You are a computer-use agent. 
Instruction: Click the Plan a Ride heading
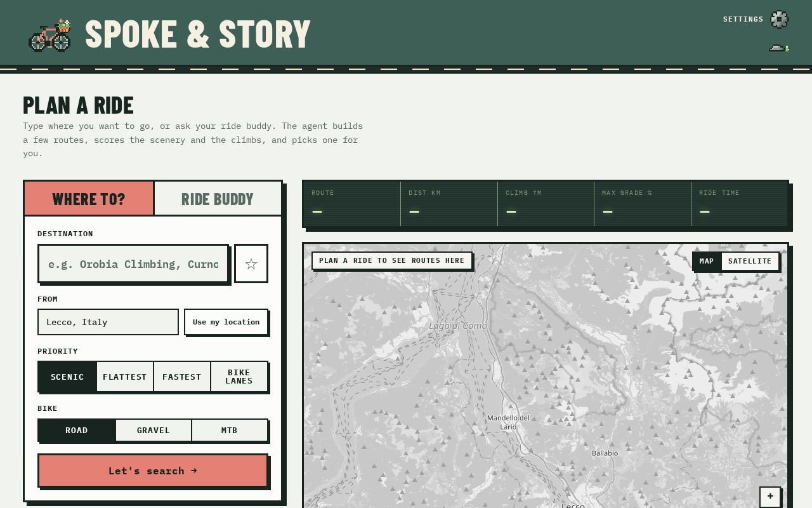pyautogui.click(x=79, y=105)
